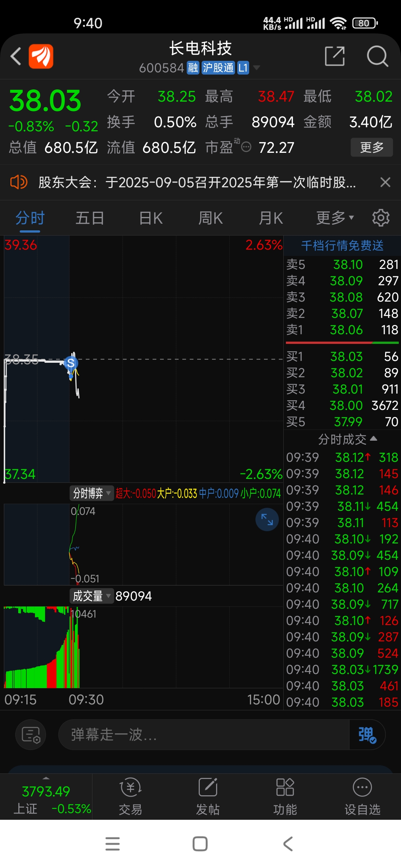This screenshot has height=868, width=401.
Task: Tap the 更多 quote details button
Action: pos(372,147)
